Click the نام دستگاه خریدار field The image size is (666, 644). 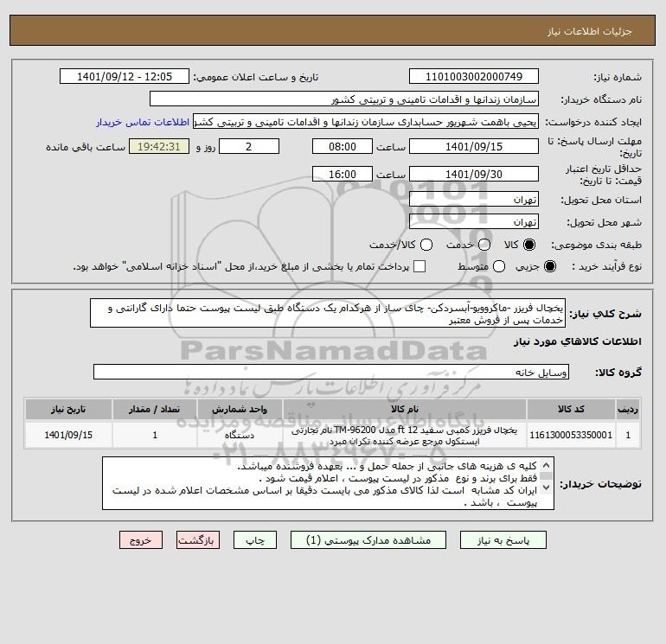[344, 99]
